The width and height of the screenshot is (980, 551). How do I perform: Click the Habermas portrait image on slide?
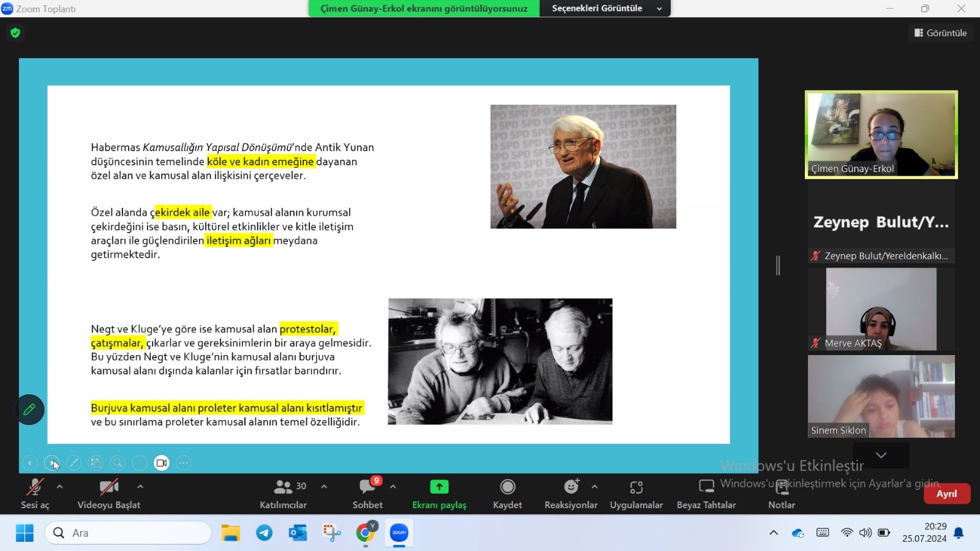pos(583,167)
